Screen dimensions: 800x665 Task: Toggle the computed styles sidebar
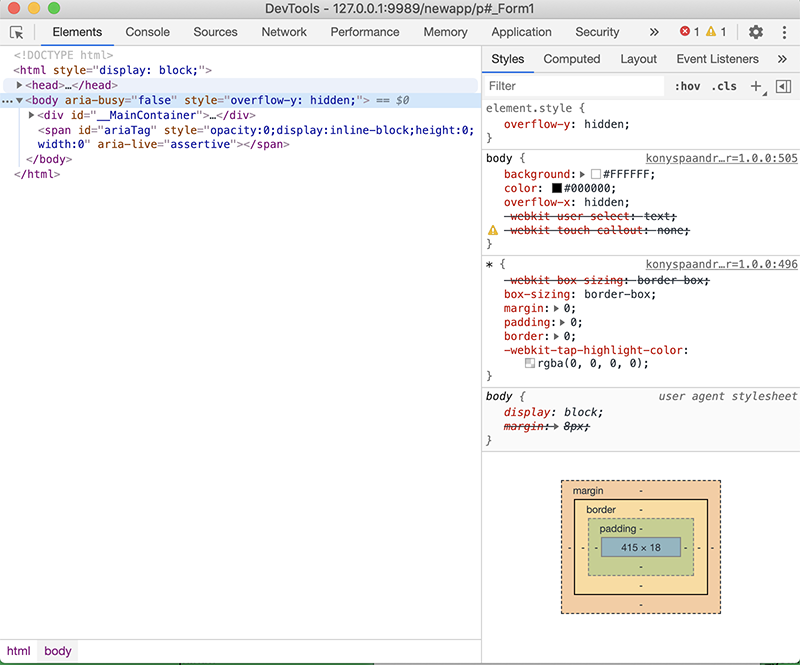click(783, 86)
